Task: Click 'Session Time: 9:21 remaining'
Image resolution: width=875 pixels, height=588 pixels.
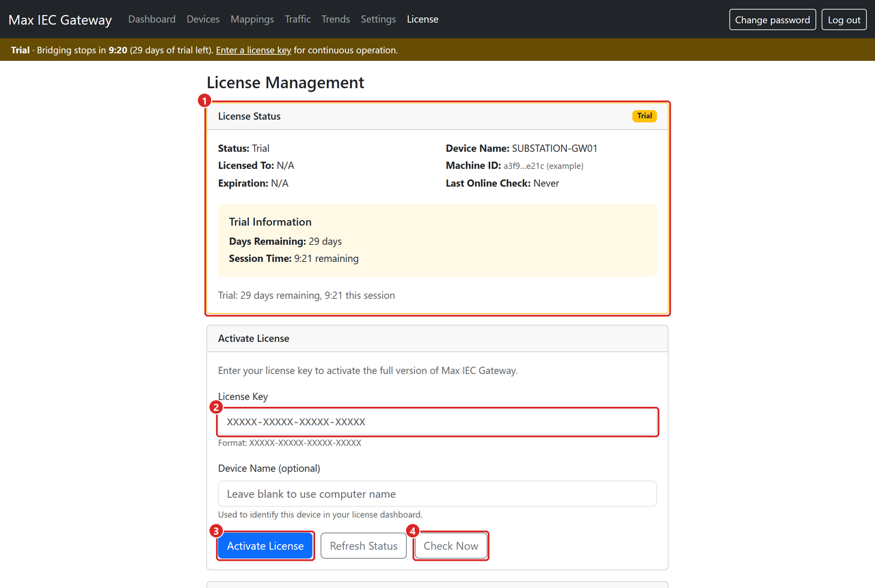Action: pyautogui.click(x=294, y=258)
